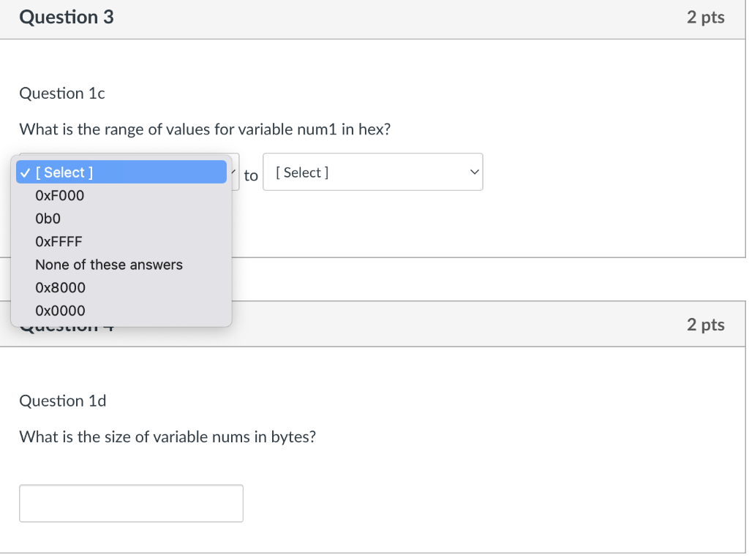The width and height of the screenshot is (749, 560).
Task: Click the checkmark next to [ Select ]
Action: 24,172
